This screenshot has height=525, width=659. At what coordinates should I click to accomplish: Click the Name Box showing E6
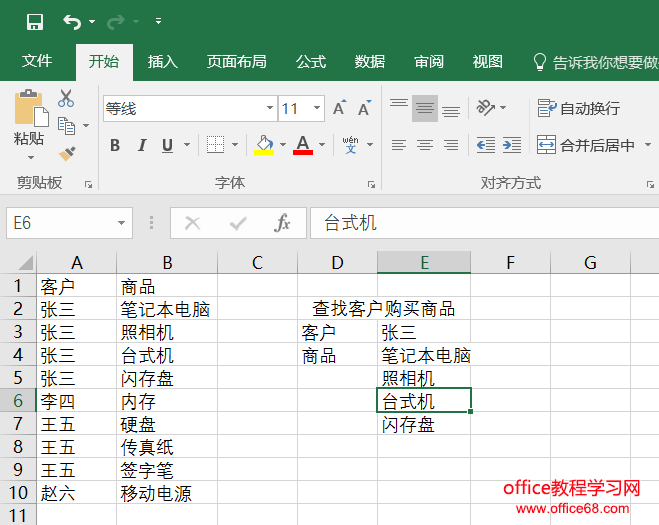click(x=59, y=223)
